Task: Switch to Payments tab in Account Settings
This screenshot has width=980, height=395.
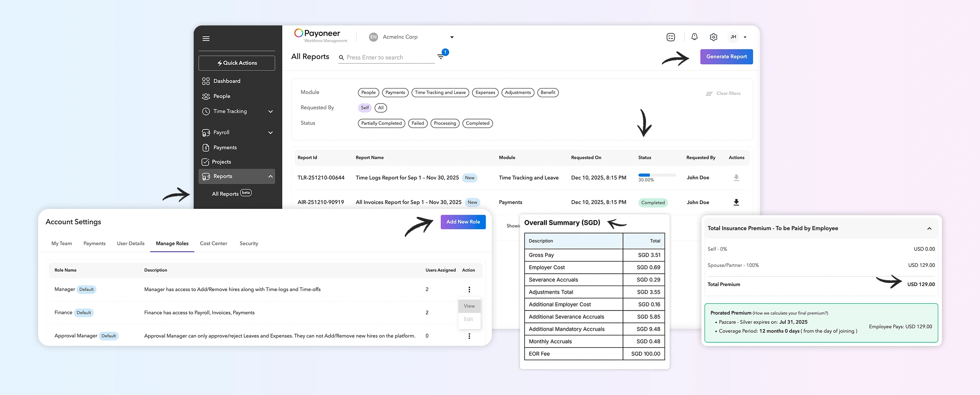Action: [x=94, y=244]
